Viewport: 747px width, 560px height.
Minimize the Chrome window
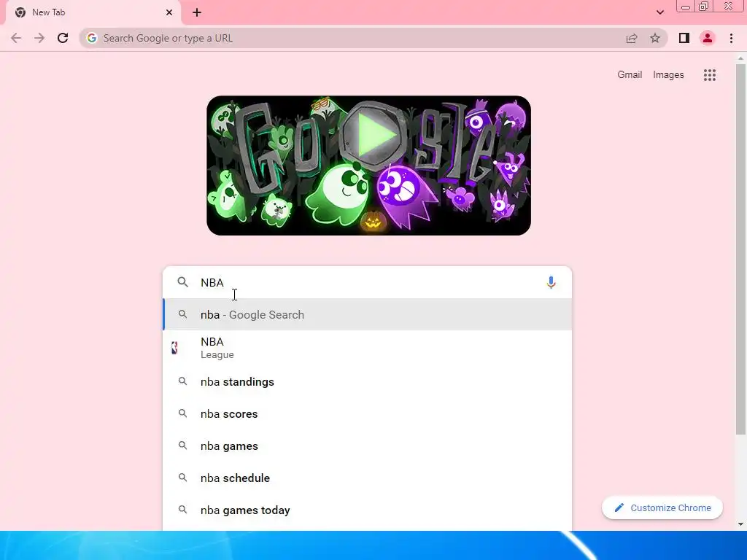tap(686, 7)
